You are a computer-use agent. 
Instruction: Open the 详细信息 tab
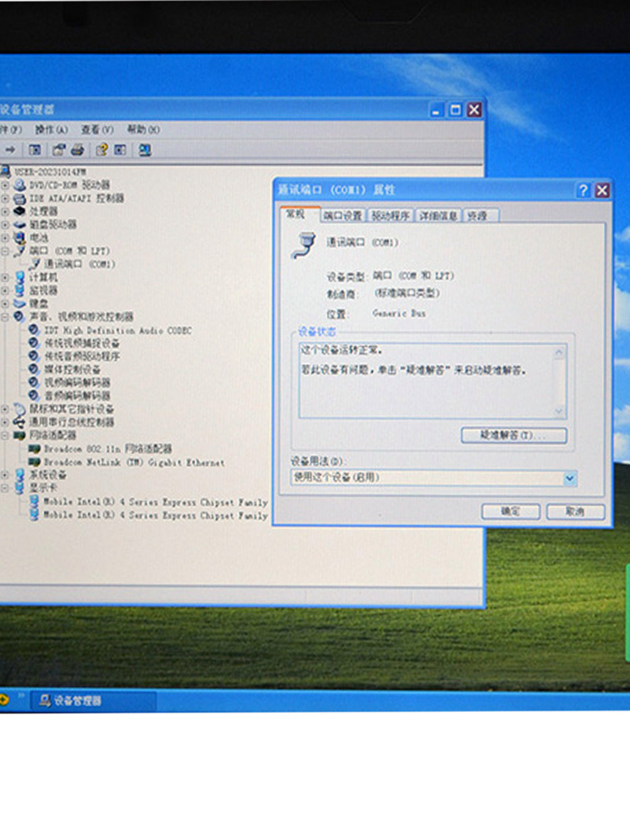(438, 216)
